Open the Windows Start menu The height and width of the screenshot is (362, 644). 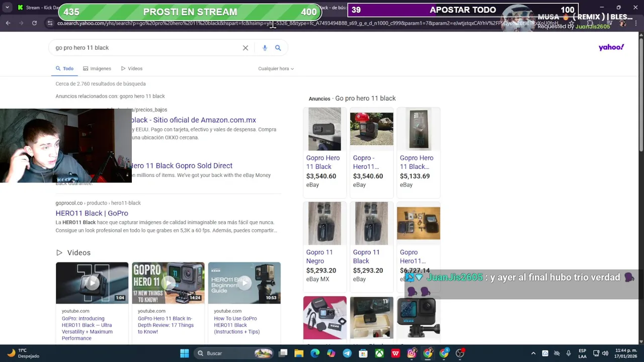point(184,353)
